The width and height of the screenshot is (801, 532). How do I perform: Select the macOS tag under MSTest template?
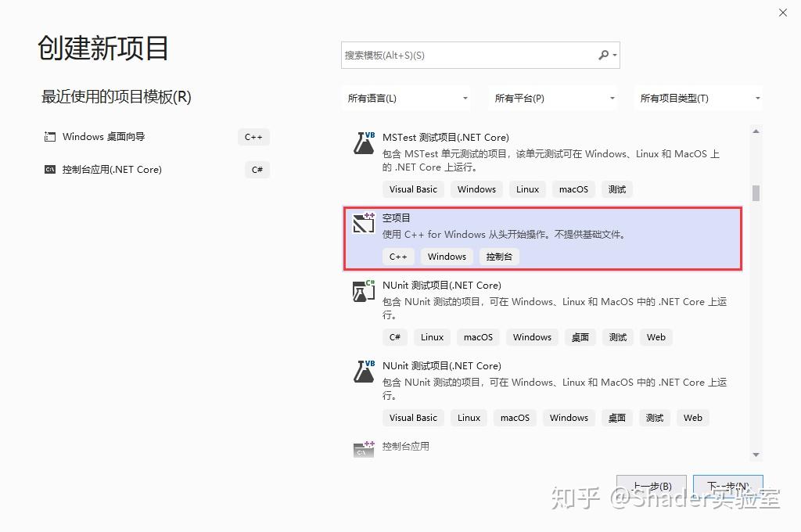click(x=573, y=189)
